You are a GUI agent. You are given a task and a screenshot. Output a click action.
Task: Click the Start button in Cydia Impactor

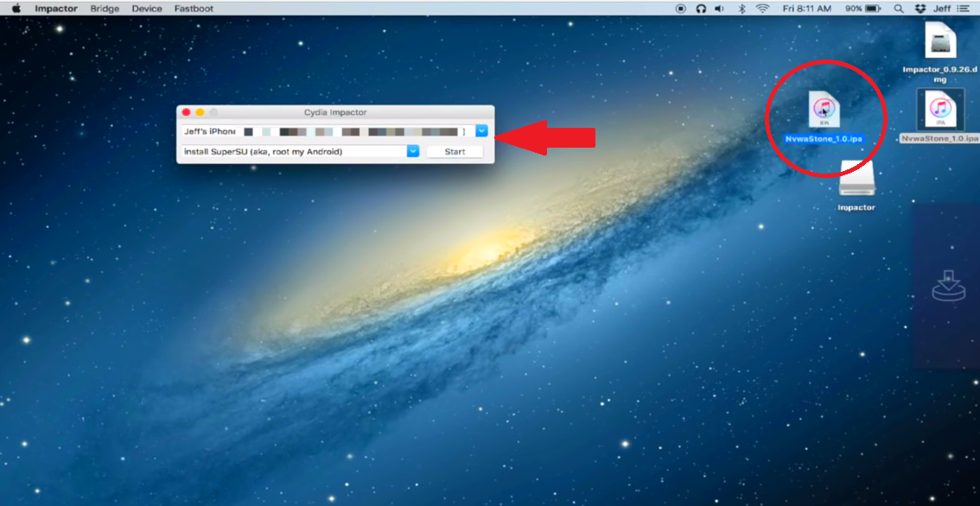[455, 152]
